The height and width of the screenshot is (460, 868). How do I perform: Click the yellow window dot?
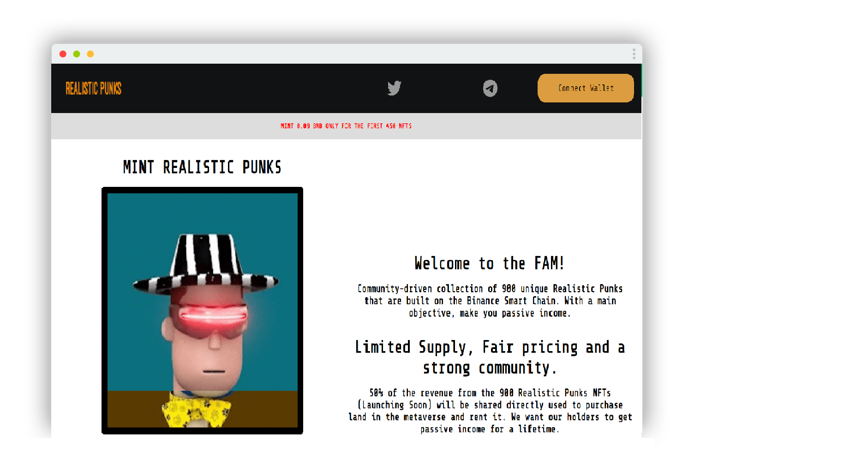tap(90, 54)
